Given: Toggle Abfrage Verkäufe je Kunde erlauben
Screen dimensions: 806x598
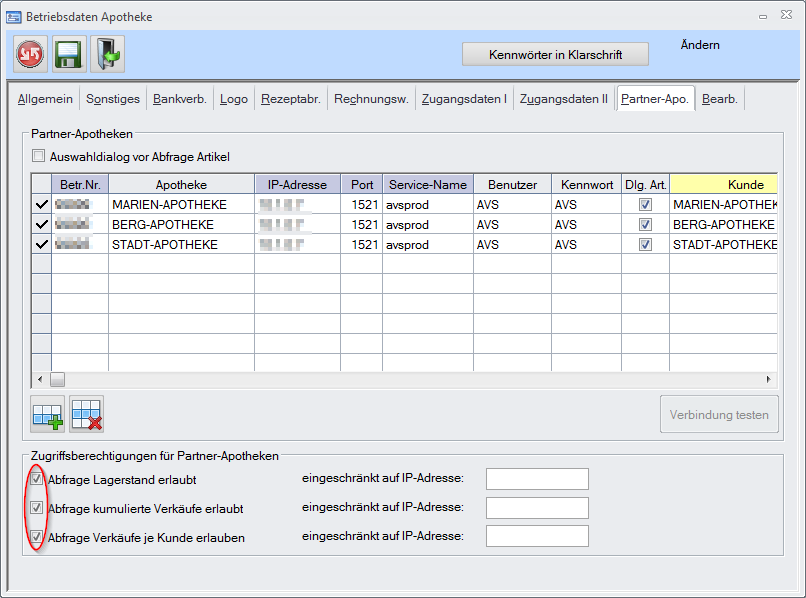Looking at the screenshot, I should coord(38,537).
